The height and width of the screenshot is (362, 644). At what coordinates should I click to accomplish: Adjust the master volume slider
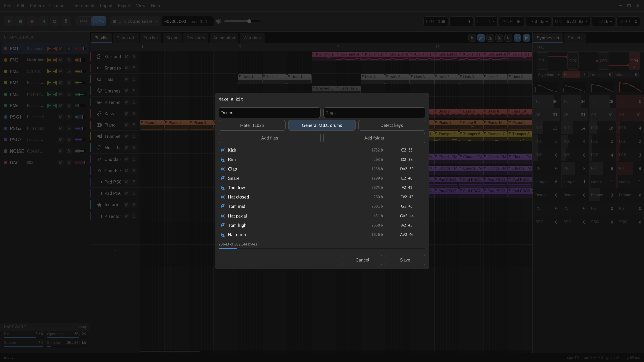click(242, 21)
